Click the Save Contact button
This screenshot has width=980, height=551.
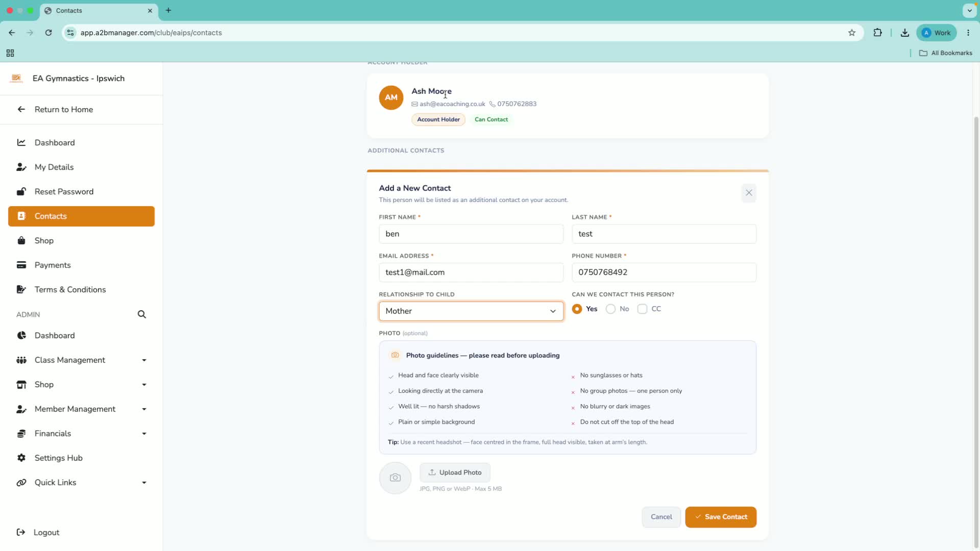[x=720, y=517]
